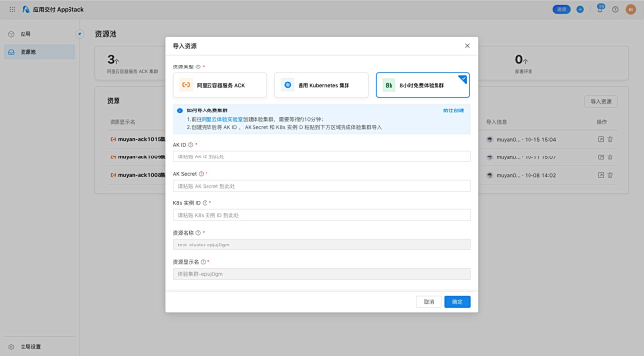Click the blue pill button in header
Image resolution: width=644 pixels, height=356 pixels.
[561, 9]
